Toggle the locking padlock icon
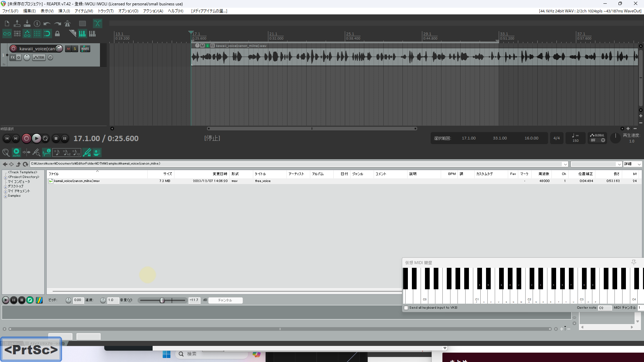Viewport: 644px width, 362px height. pos(57,34)
